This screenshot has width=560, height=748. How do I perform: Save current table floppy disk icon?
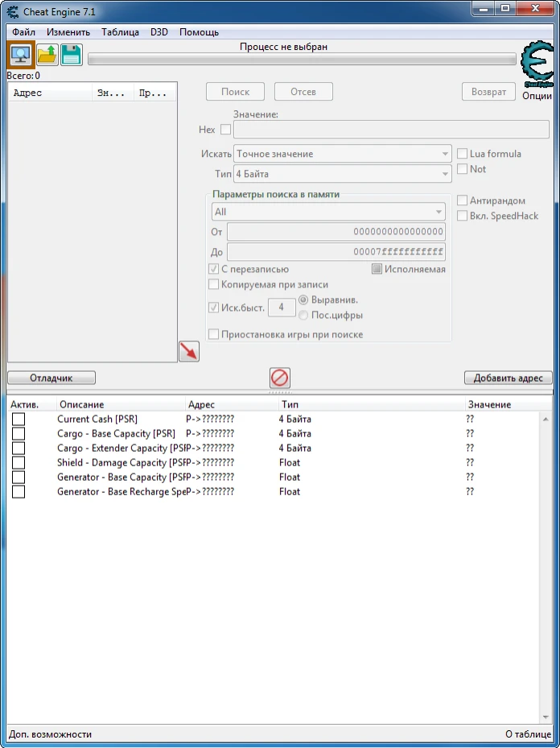pyautogui.click(x=72, y=55)
